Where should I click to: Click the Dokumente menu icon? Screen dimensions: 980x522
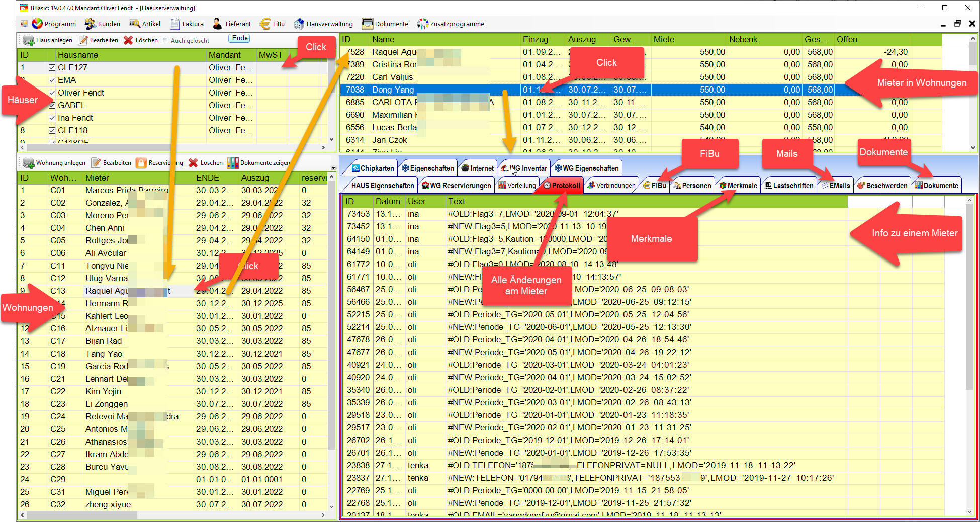[368, 24]
